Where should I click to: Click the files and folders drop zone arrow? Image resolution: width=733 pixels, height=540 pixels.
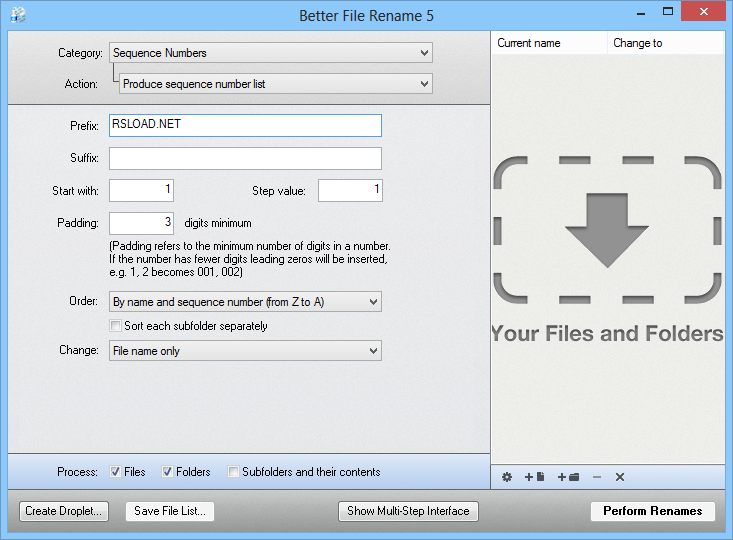click(x=607, y=230)
